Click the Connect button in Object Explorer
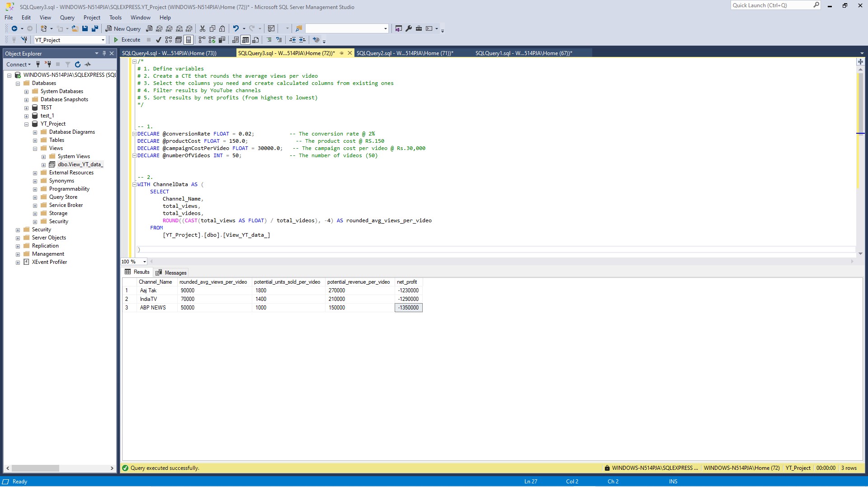The height and width of the screenshot is (487, 868). [16, 65]
